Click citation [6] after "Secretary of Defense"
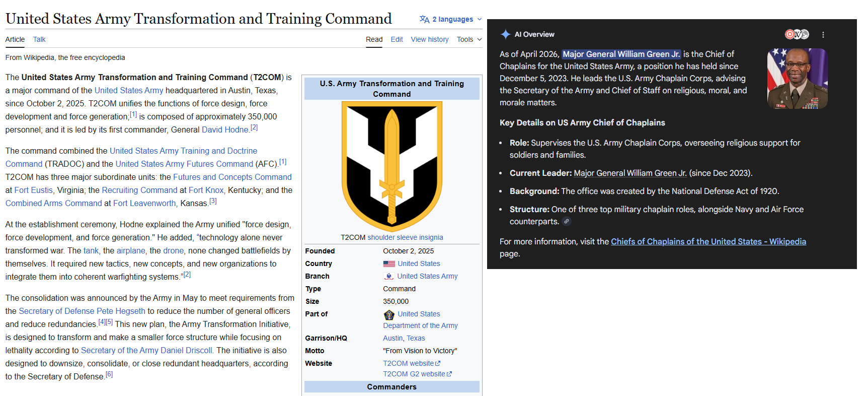Screen dimensions: 868x396 (109, 374)
